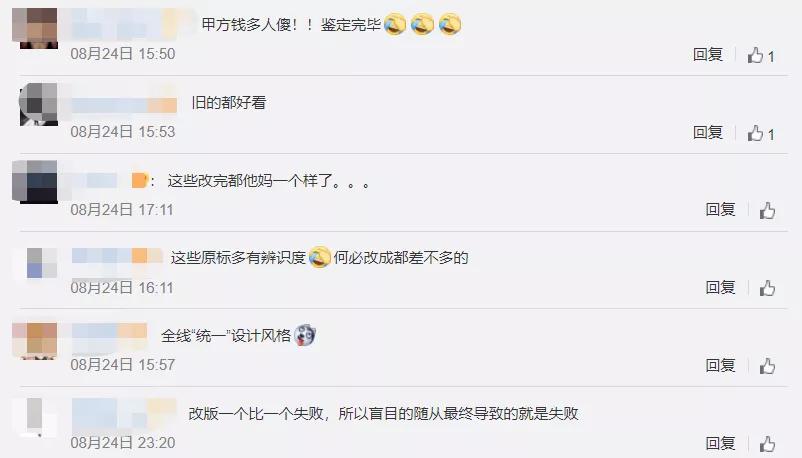802x458 pixels.
Task: Open avatar of the 15:53 commenter
Action: point(38,104)
